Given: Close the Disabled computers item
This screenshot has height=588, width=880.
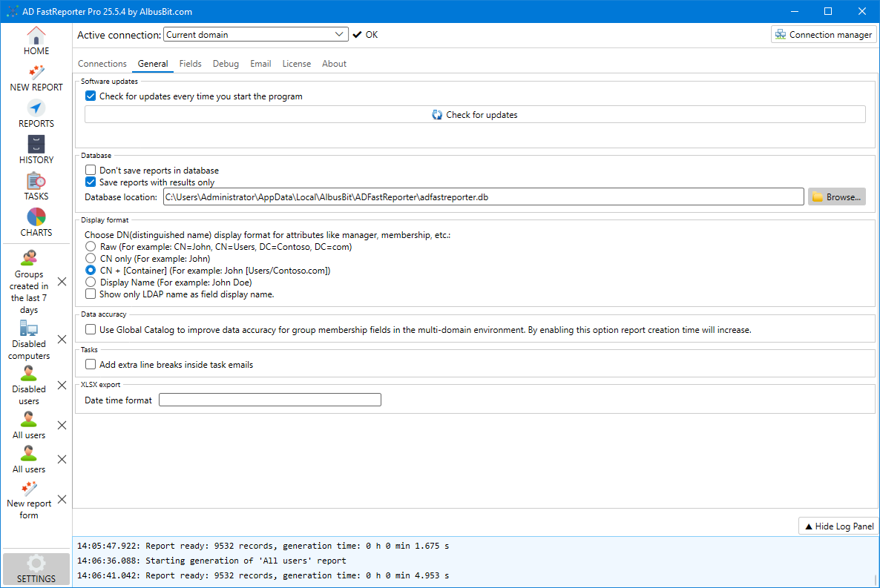Looking at the screenshot, I should coord(62,340).
